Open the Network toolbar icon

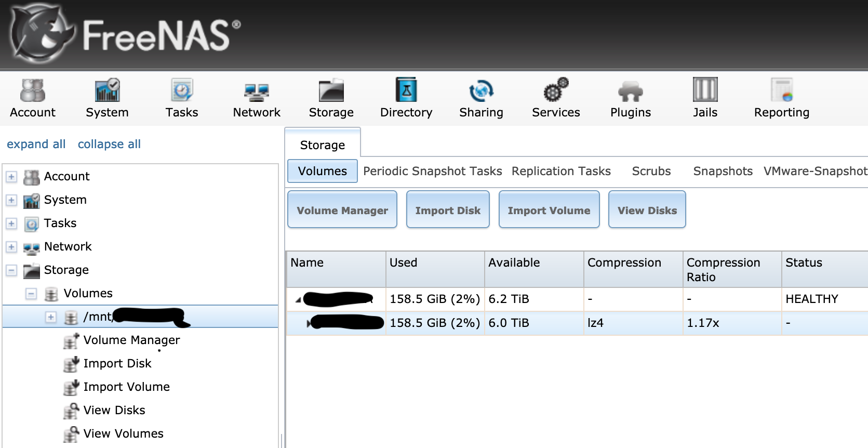coord(257,93)
